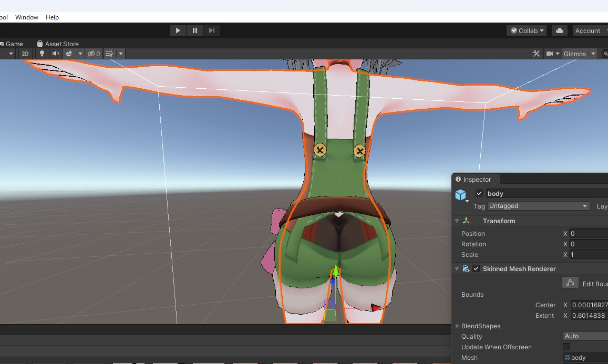Click the red X-axis move gizmo arrow

click(x=376, y=308)
